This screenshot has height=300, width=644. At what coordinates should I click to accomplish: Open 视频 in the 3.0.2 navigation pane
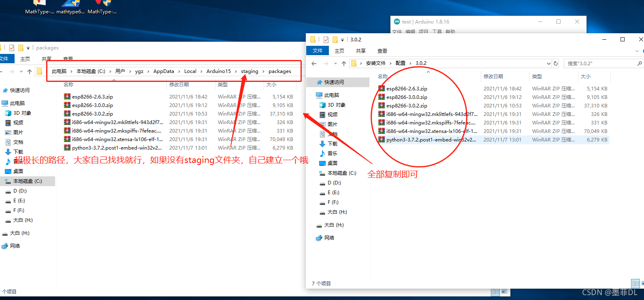coord(333,115)
